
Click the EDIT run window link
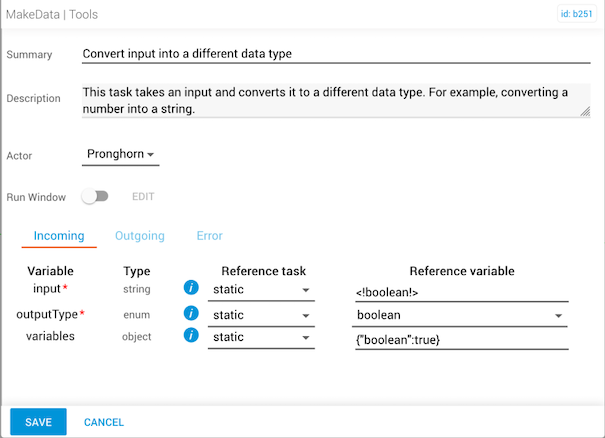[x=143, y=197]
